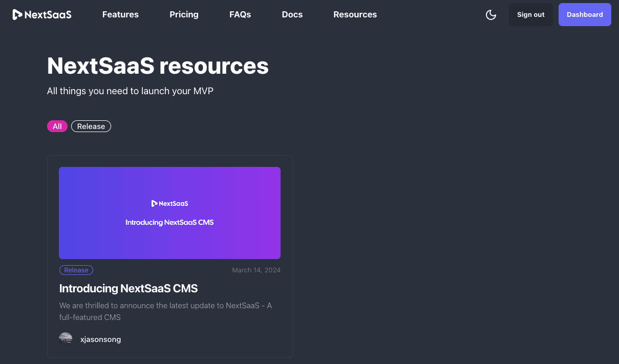
Task: Open the Introducing NextSaaS CMS article
Action: click(129, 288)
